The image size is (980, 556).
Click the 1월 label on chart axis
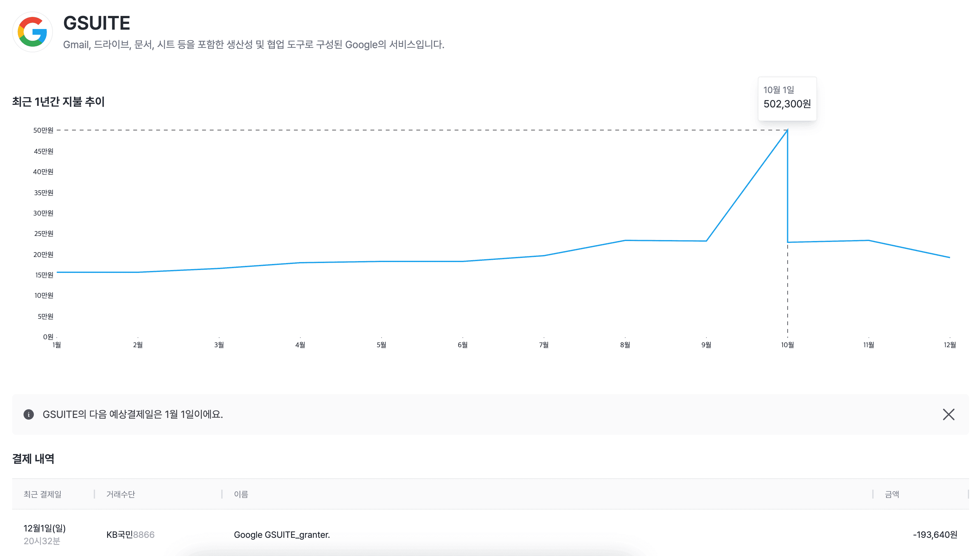(x=56, y=345)
